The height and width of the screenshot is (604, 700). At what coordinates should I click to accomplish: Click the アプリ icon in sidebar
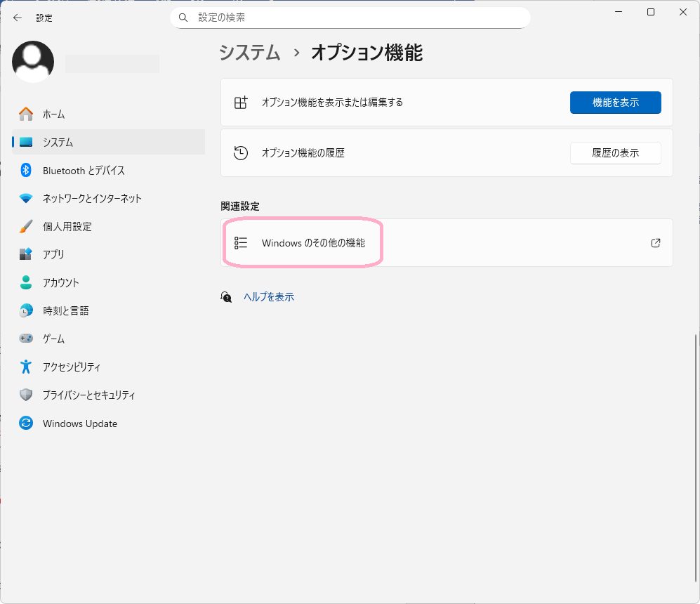point(26,254)
